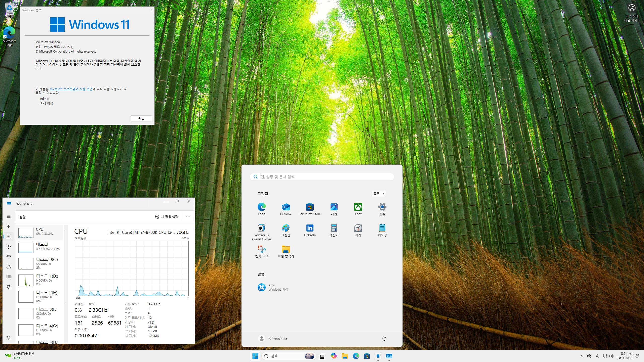Open Users page icon in Task Manager
This screenshot has width=644, height=362.
point(9,267)
